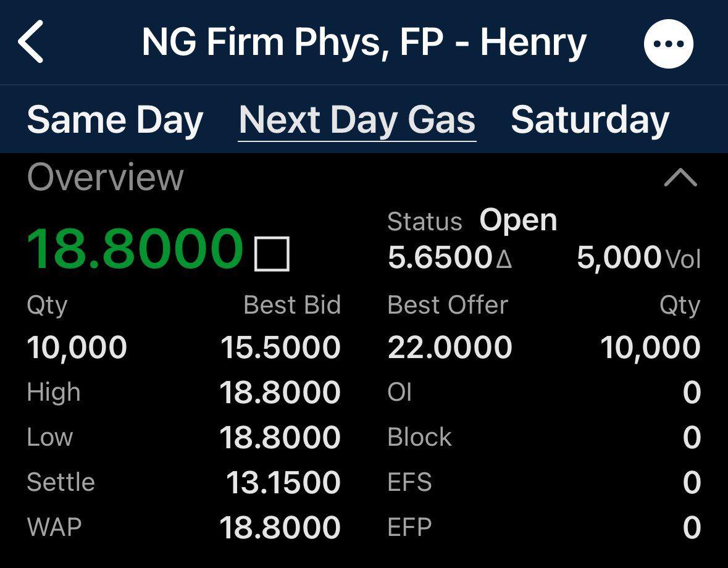Tap the WAP value 18.8000
728x568 pixels.
(x=280, y=528)
